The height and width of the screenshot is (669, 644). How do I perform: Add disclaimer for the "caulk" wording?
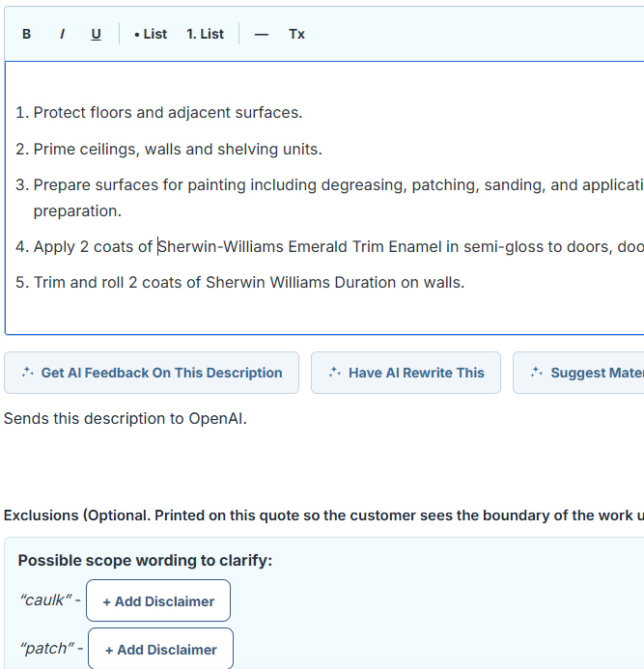(158, 600)
